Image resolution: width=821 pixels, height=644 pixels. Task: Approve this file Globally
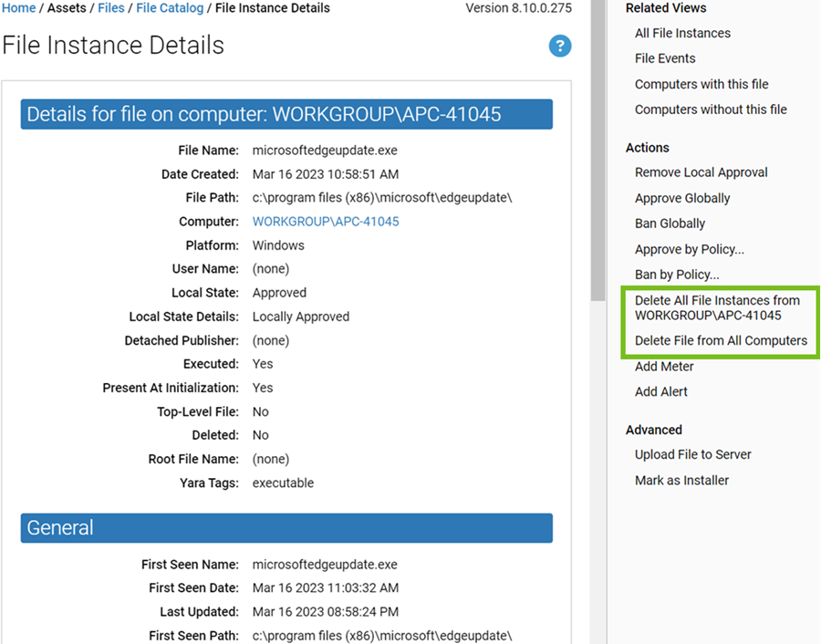(x=681, y=198)
